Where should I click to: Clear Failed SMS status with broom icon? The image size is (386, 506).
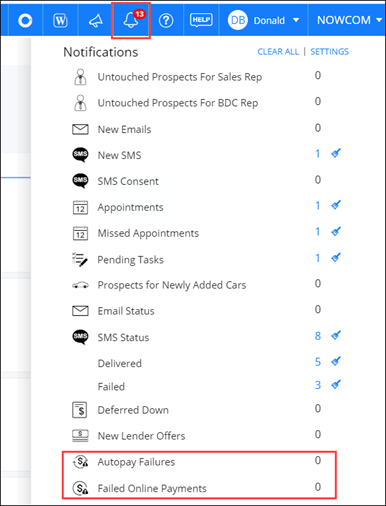(336, 385)
